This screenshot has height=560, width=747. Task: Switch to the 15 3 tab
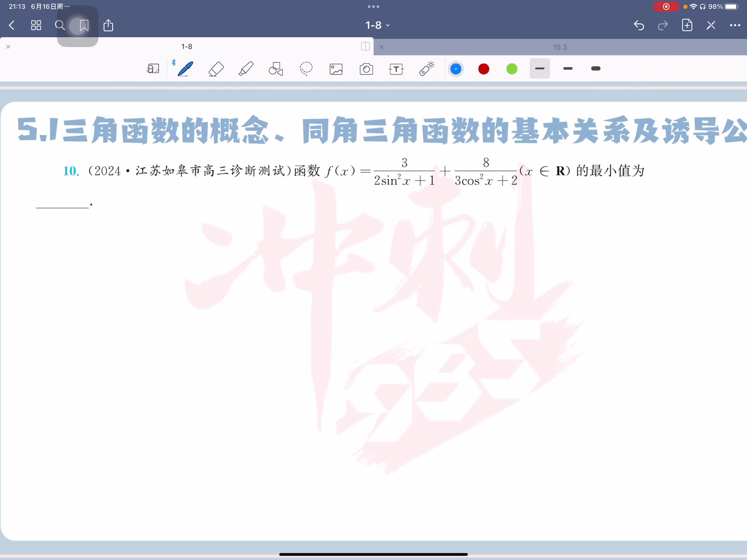click(x=560, y=47)
